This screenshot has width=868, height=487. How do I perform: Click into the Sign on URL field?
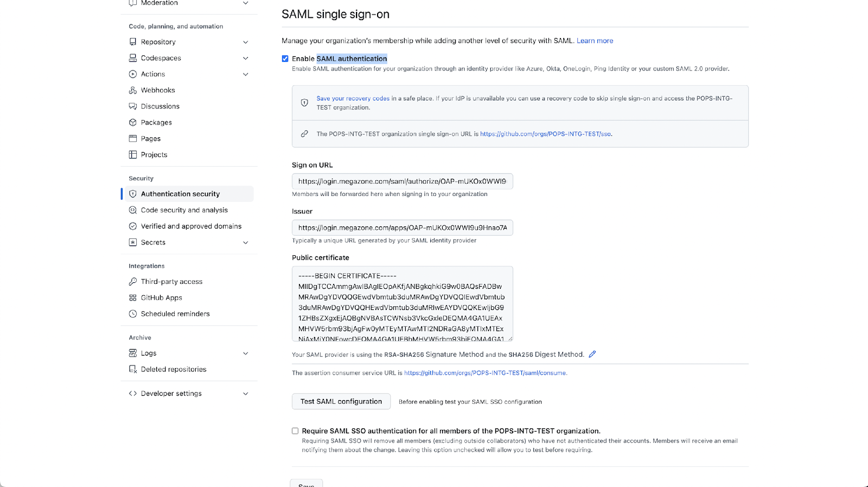point(402,181)
